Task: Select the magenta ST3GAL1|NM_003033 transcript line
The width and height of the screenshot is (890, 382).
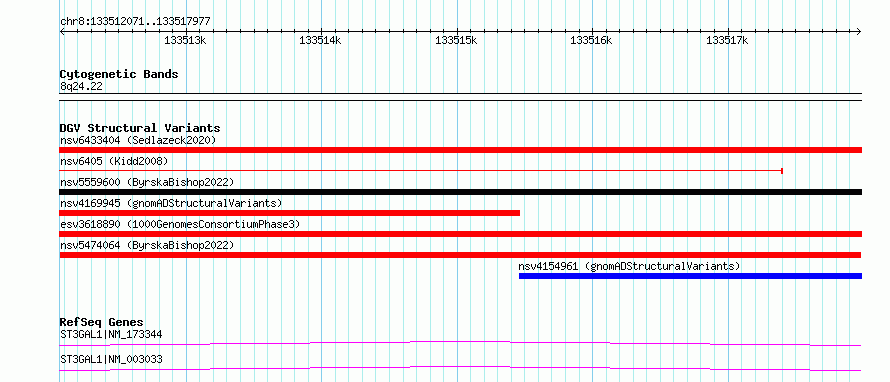Action: click(460, 369)
